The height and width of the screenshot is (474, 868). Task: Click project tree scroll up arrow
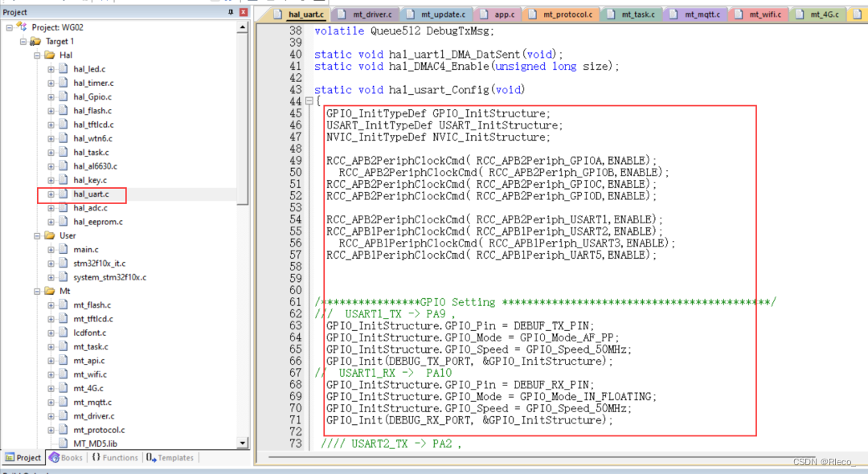[243, 27]
